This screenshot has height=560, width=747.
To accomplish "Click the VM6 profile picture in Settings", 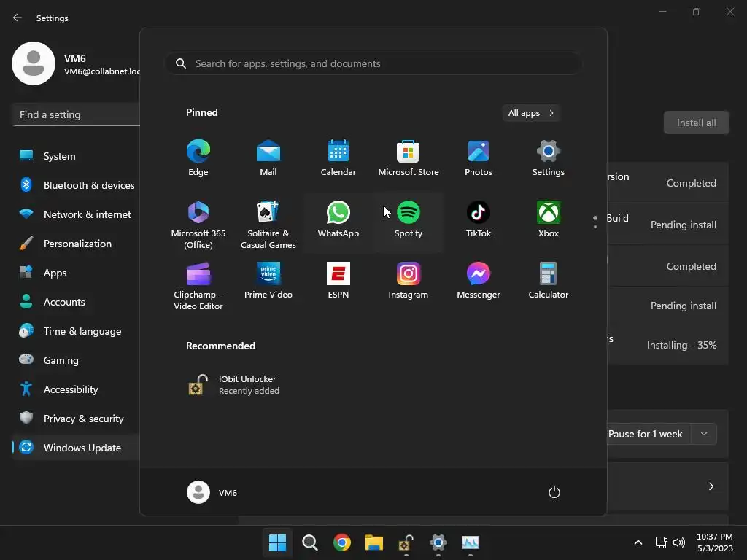I will [34, 63].
